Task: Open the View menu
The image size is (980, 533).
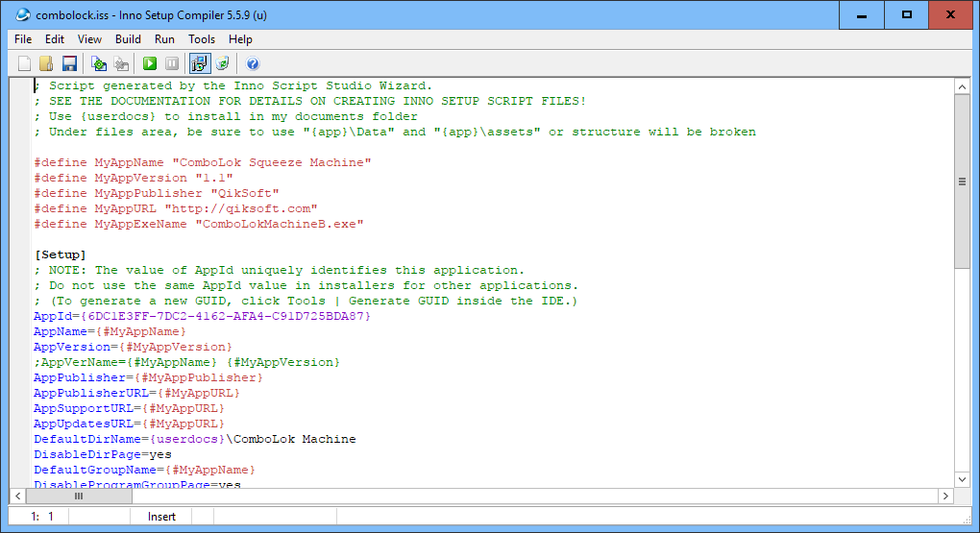Action: point(89,39)
